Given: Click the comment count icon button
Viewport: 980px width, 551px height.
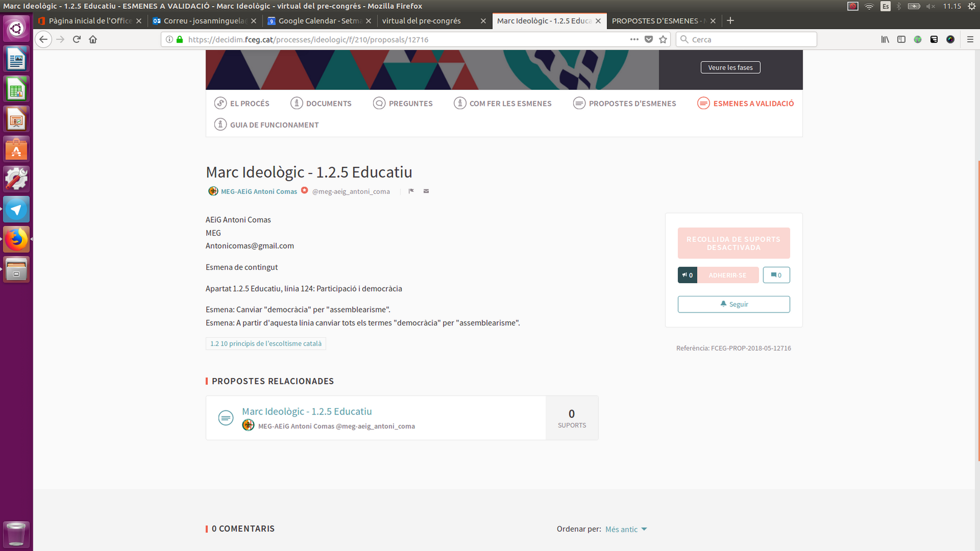Looking at the screenshot, I should 776,275.
